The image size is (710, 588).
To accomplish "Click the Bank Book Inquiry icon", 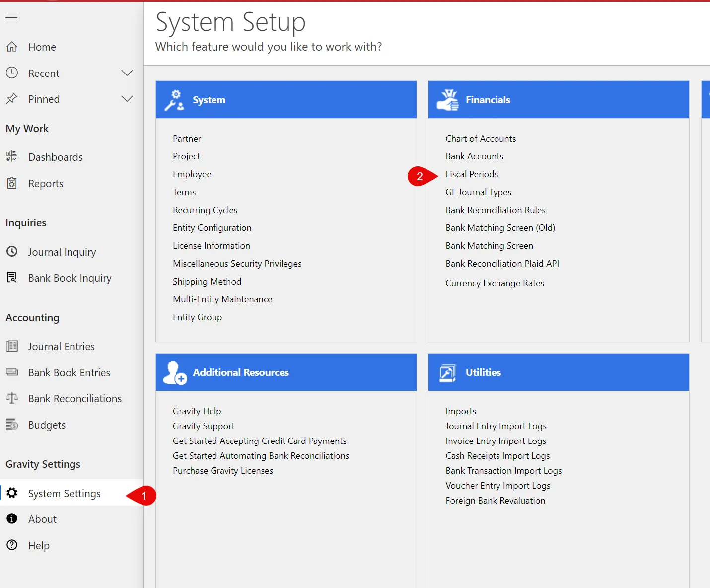I will pos(12,278).
